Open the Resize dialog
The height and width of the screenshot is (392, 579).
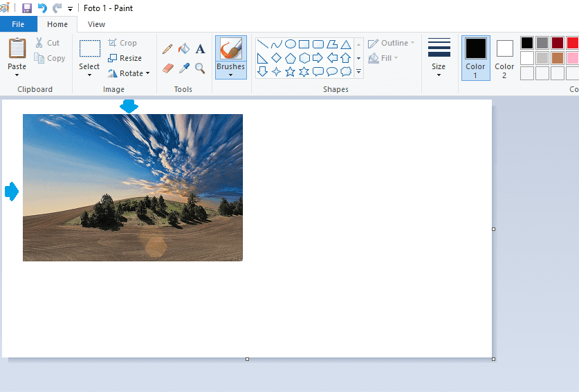coord(125,58)
